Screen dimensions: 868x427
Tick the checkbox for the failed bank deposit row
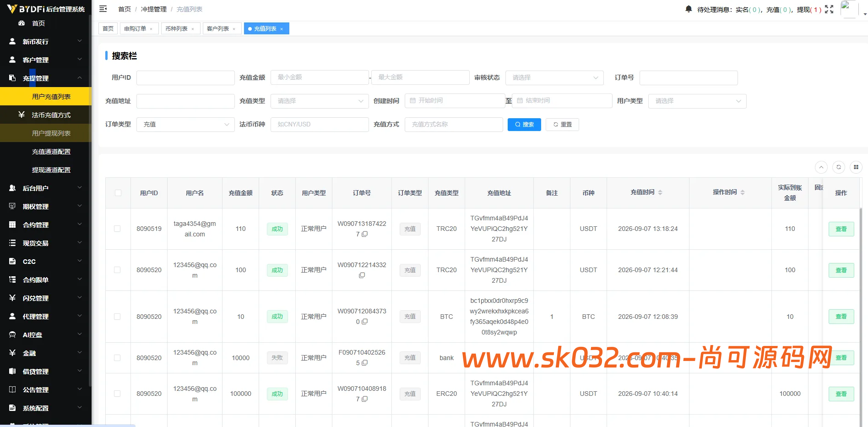[117, 358]
